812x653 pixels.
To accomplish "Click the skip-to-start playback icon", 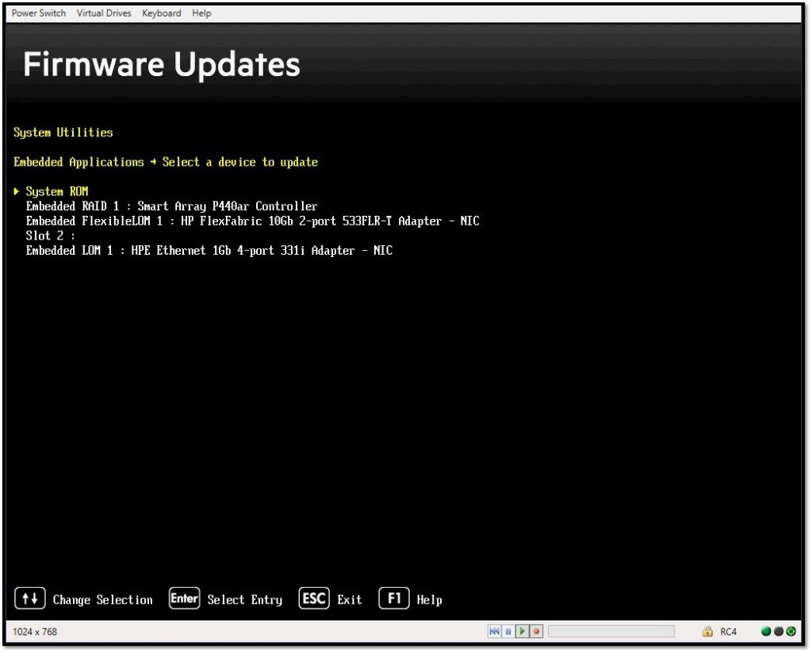I will tap(494, 632).
